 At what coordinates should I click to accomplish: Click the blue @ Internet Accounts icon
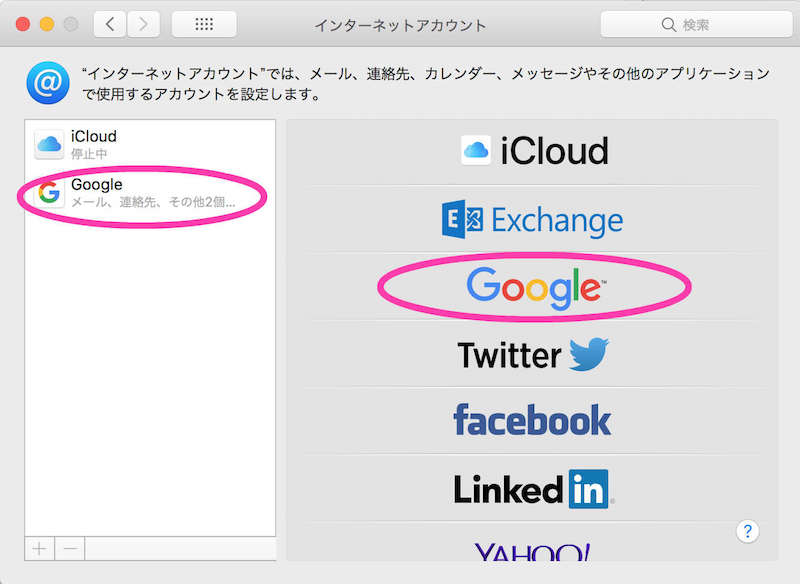(48, 83)
